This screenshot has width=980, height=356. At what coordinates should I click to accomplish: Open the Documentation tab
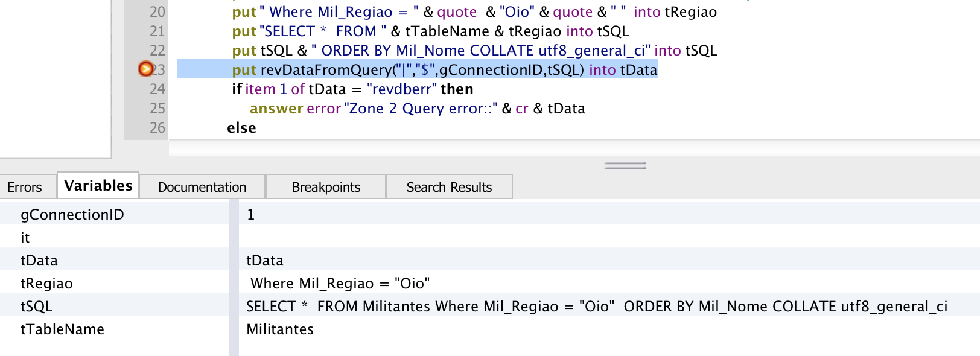pos(202,187)
